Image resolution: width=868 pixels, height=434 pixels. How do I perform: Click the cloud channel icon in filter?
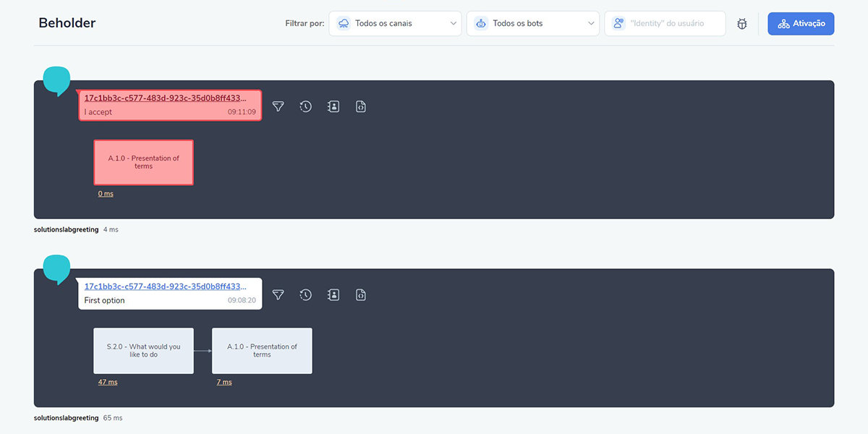(x=344, y=23)
